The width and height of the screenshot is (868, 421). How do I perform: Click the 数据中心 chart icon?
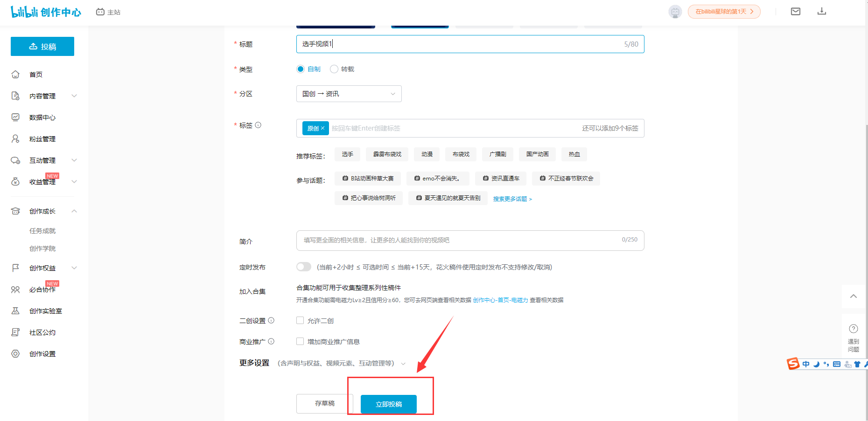click(15, 117)
